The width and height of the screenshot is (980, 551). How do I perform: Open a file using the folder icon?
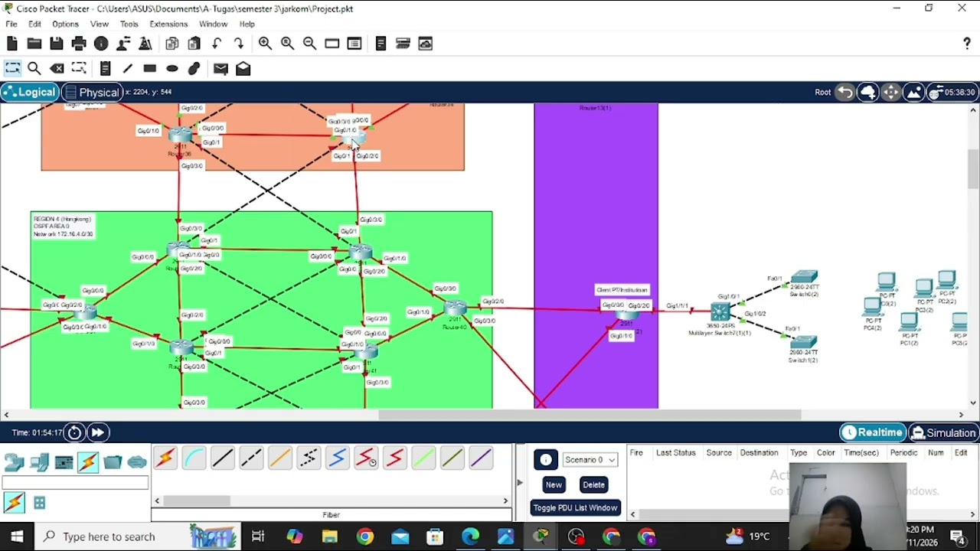coord(34,44)
